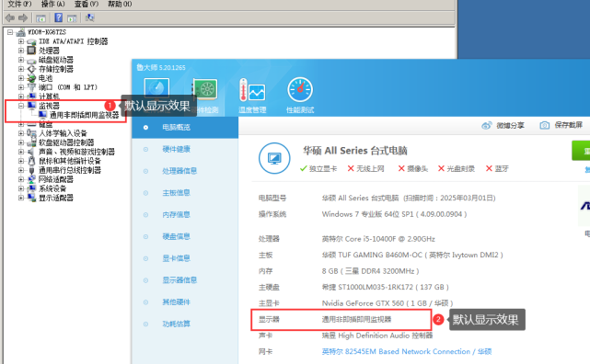Open the blue question-mark help toolbar icon
Viewport: 590px width, 364px height.
click(58, 17)
